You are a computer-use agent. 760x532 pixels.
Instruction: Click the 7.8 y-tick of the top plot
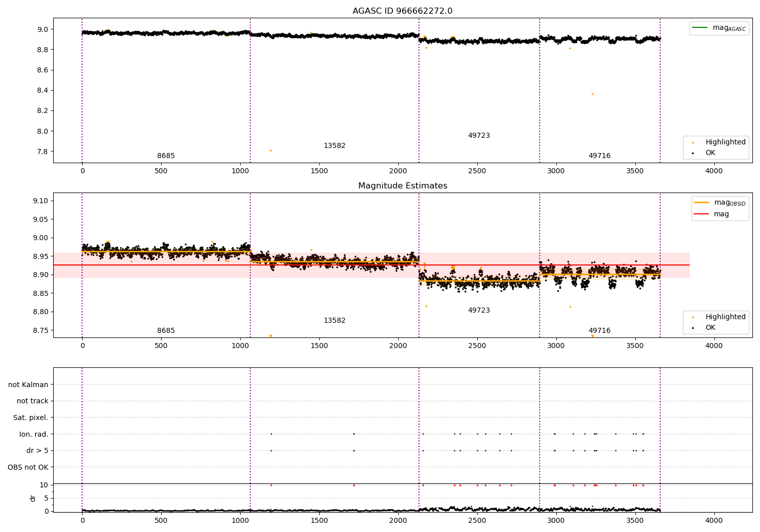click(x=43, y=151)
